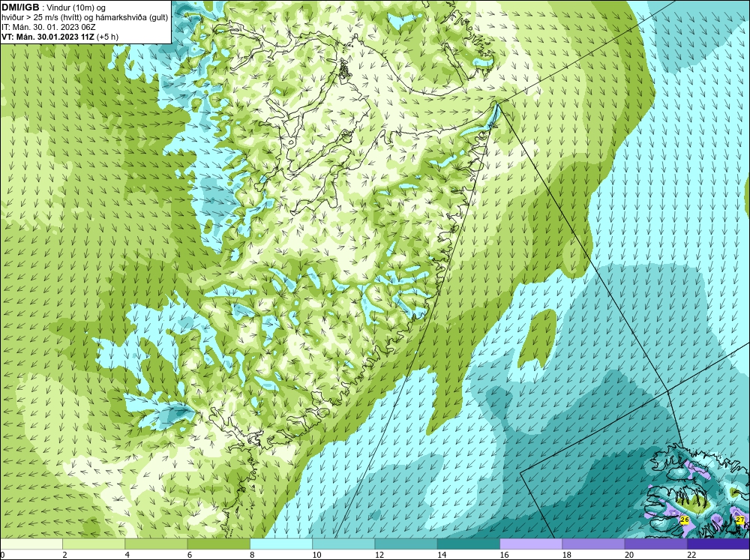Click the '12' value on the wind scale
The height and width of the screenshot is (560, 750).
click(379, 555)
